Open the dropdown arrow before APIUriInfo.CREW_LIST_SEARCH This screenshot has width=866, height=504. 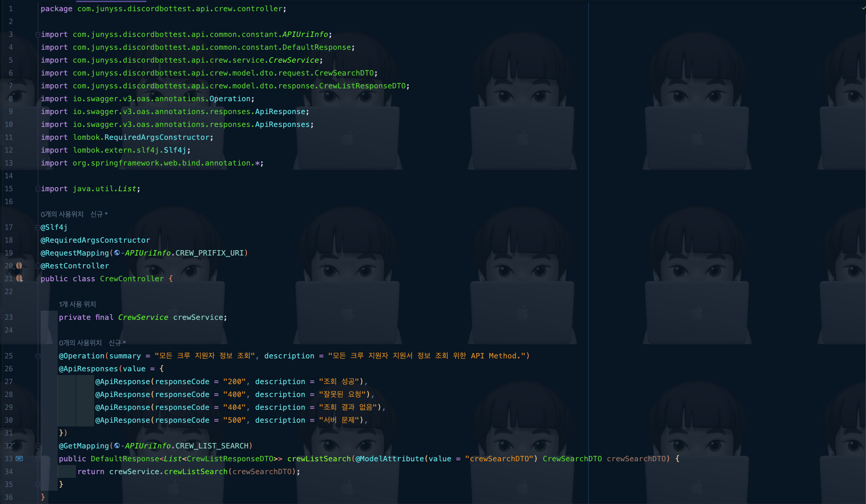pos(122,446)
